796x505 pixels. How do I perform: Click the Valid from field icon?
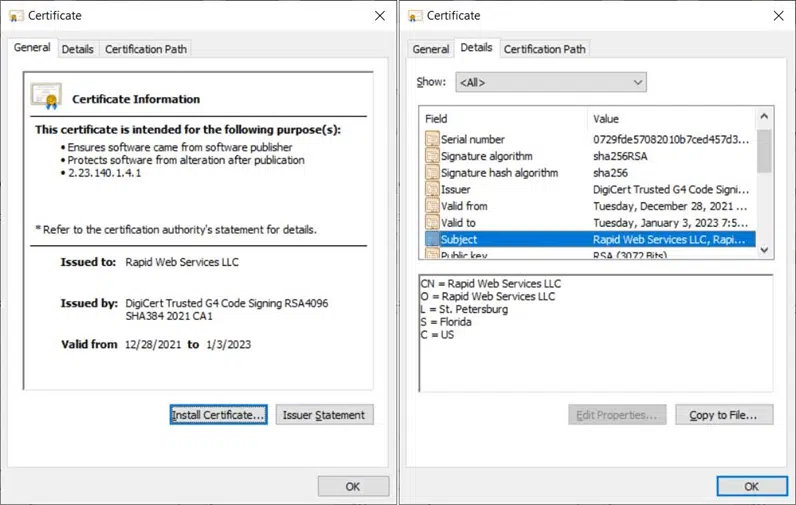[x=432, y=206]
